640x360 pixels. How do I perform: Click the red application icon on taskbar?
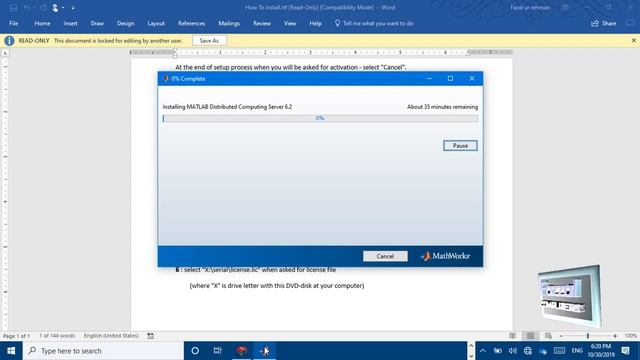click(x=242, y=351)
